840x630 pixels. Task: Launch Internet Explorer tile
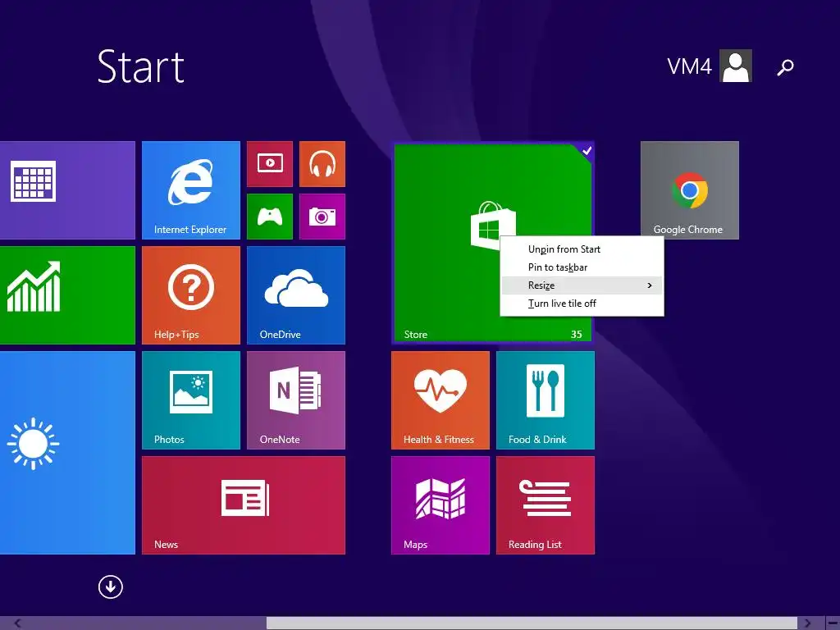click(x=190, y=190)
